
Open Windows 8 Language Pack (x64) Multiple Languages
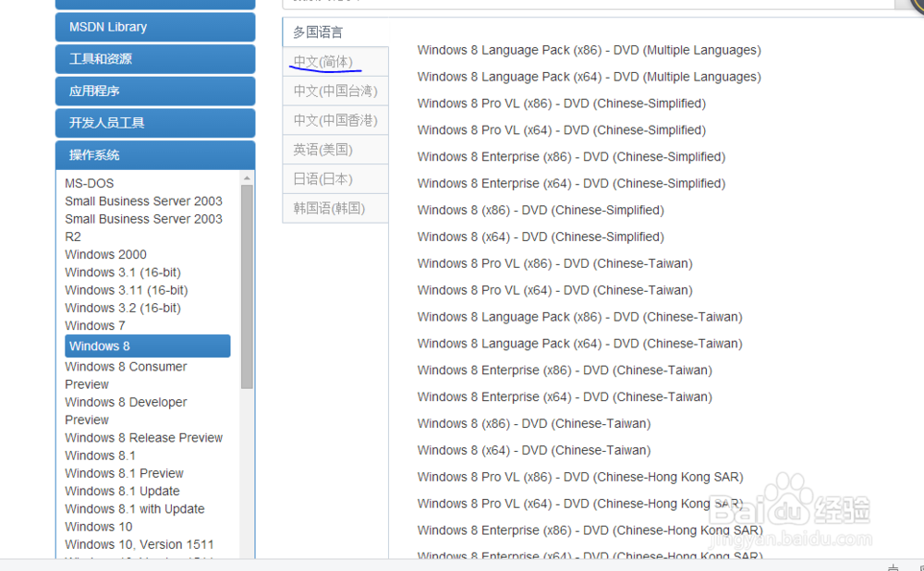[590, 77]
